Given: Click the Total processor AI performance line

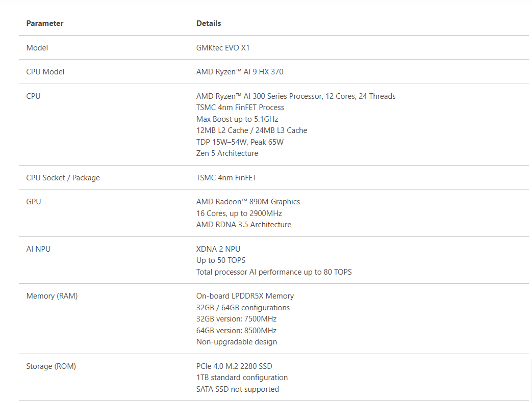Looking at the screenshot, I should click(274, 272).
